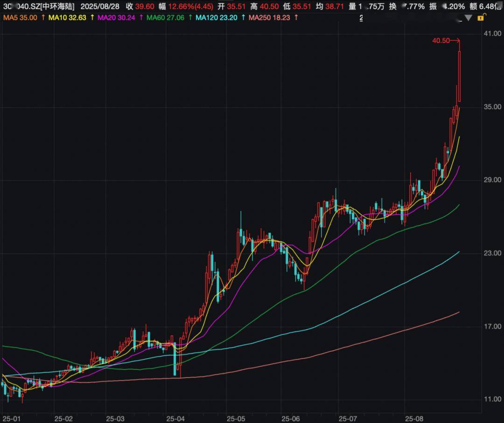Click the red up arrow after MA250
The image size is (504, 423).
pos(296,17)
